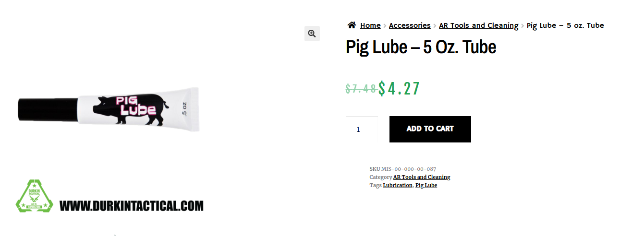Click the chevron between Home and Accessories

(x=385, y=26)
